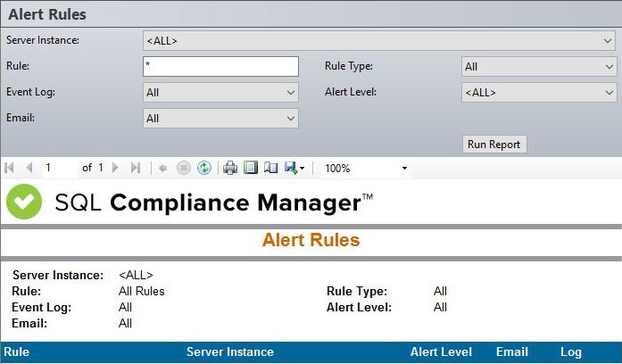Click back to parent report arrow

(163, 168)
